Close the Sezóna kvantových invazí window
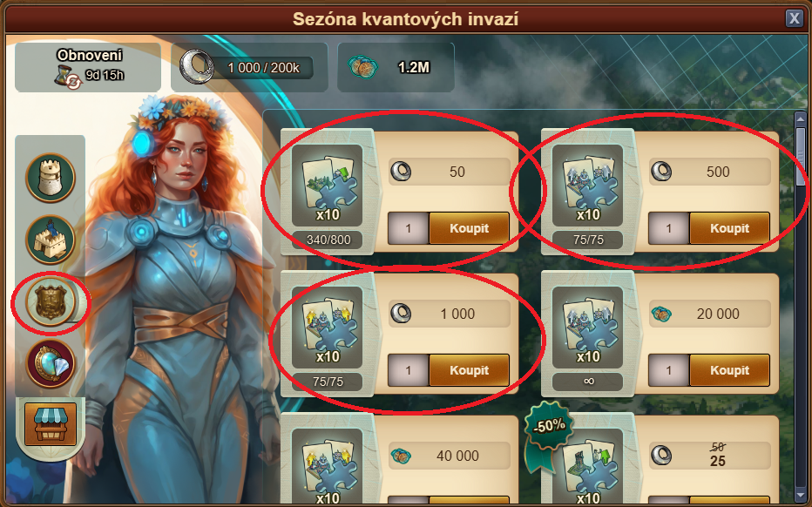The width and height of the screenshot is (812, 507). tap(794, 18)
